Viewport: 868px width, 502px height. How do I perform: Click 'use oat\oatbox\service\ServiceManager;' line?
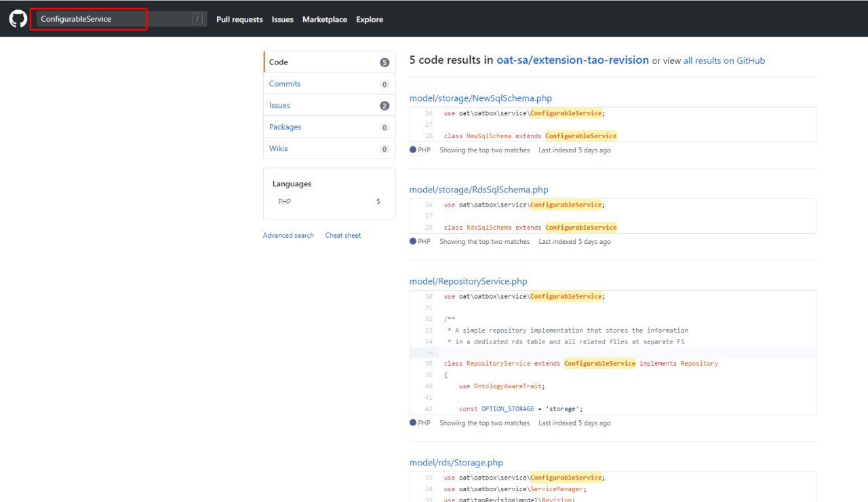(x=515, y=488)
